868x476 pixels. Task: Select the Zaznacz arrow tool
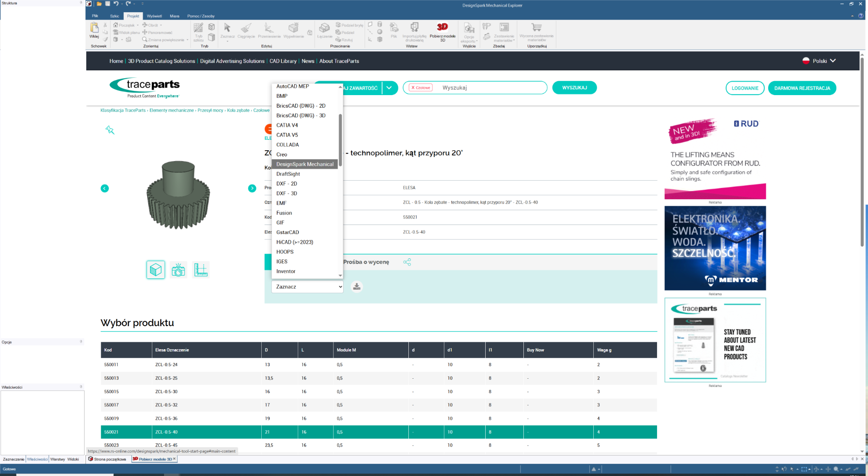pyautogui.click(x=227, y=30)
